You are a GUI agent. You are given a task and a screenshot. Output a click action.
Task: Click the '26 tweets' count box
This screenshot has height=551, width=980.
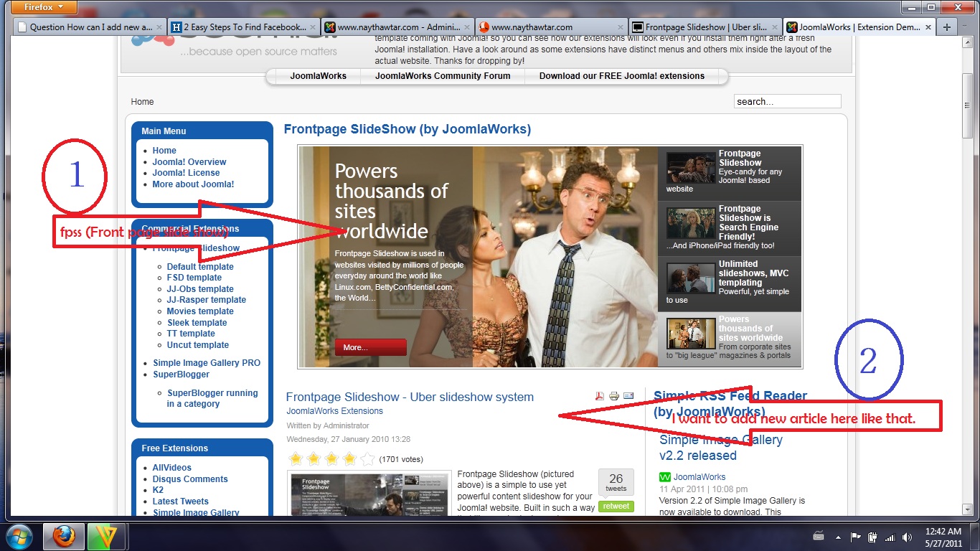pos(616,483)
